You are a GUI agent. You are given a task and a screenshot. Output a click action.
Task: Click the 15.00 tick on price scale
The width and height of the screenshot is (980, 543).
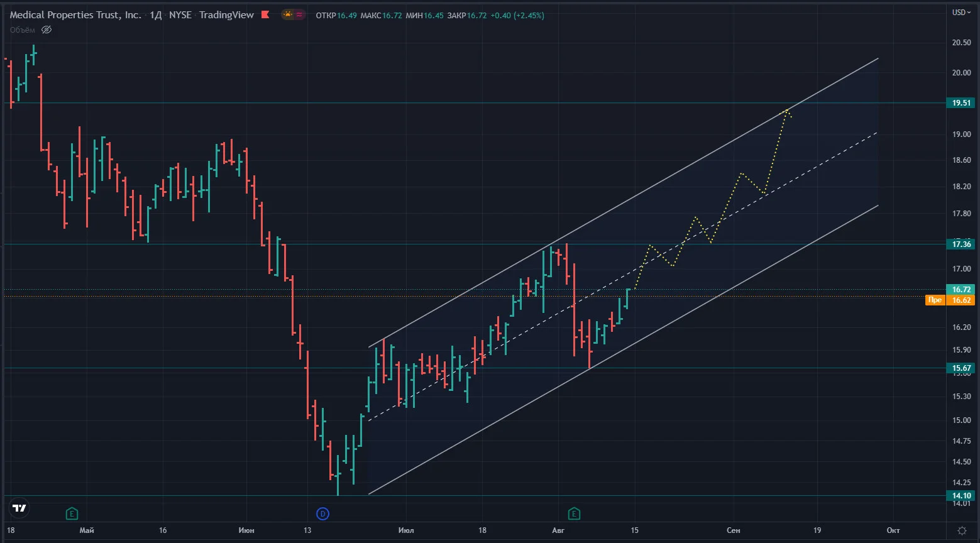961,420
